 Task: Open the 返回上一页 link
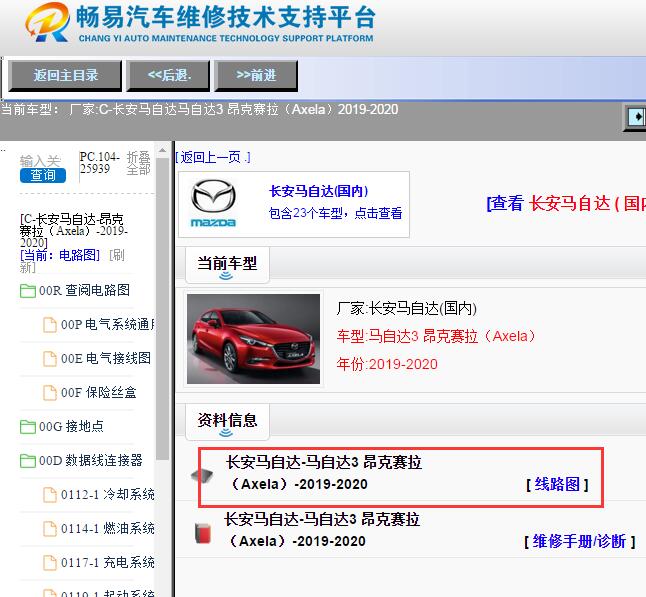[x=213, y=157]
